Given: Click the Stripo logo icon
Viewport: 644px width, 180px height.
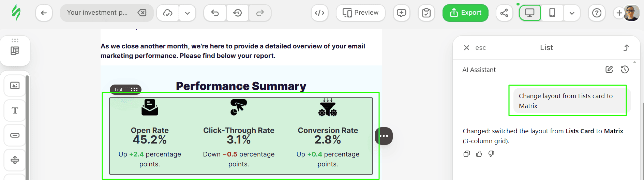Looking at the screenshot, I should click(16, 13).
